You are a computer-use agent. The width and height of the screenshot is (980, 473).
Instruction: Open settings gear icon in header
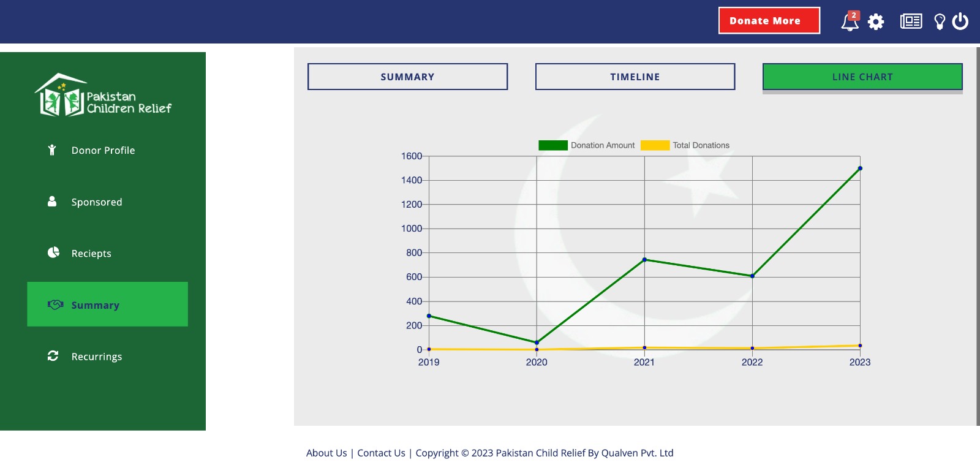click(x=876, y=22)
